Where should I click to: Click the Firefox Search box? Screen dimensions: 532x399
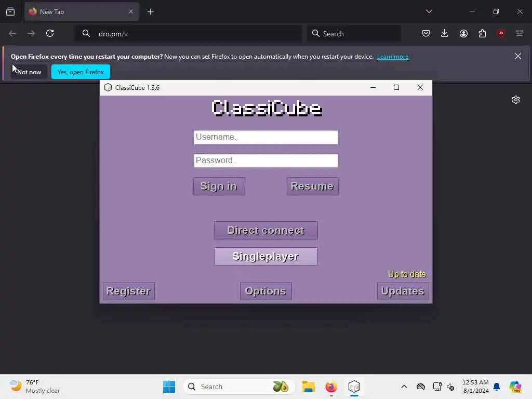point(354,34)
